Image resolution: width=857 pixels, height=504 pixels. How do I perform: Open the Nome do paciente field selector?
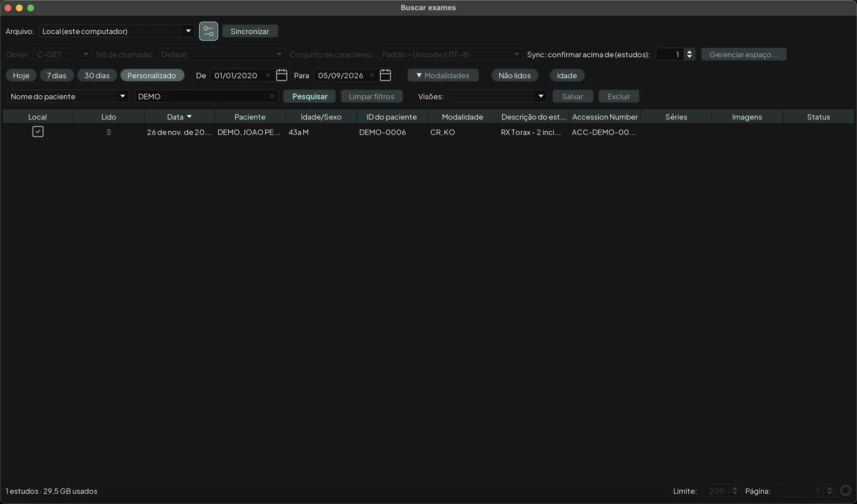coord(67,96)
